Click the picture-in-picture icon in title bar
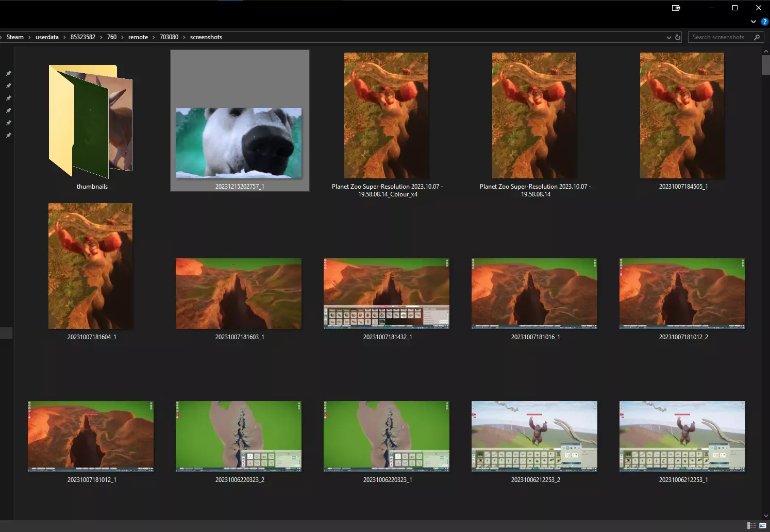 676,8
